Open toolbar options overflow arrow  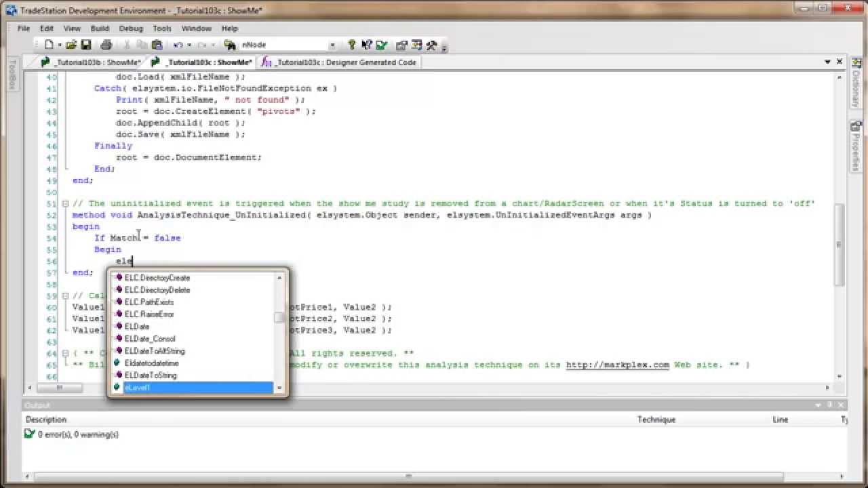(444, 47)
